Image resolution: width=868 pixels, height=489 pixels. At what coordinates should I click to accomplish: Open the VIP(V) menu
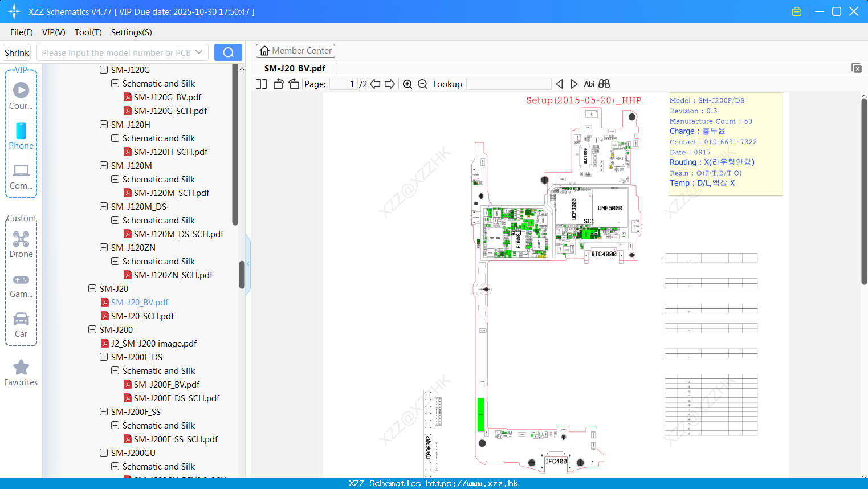[54, 32]
